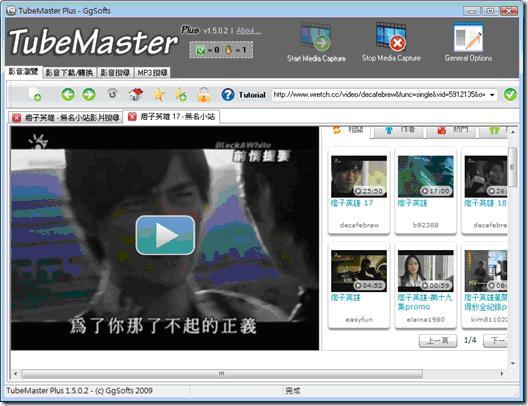Viewport: 528px width, 406px height.
Task: Open uploader elaina1980 link
Action: pos(426,319)
